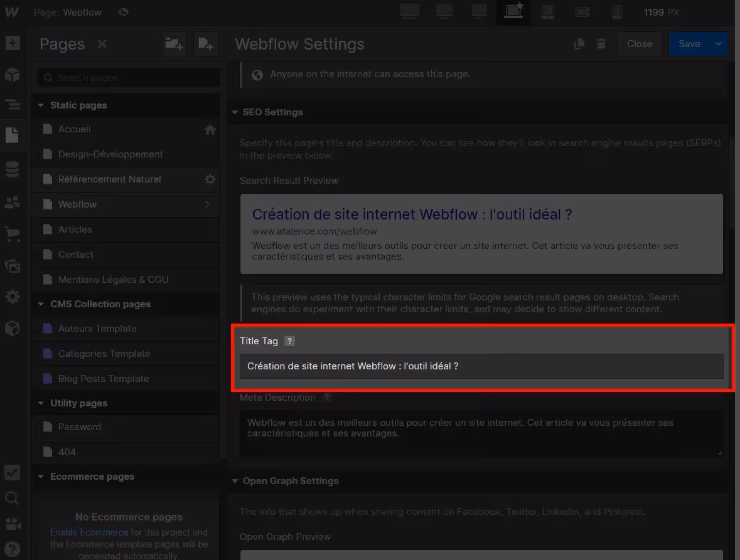Click the Title Tag help icon

pos(289,341)
